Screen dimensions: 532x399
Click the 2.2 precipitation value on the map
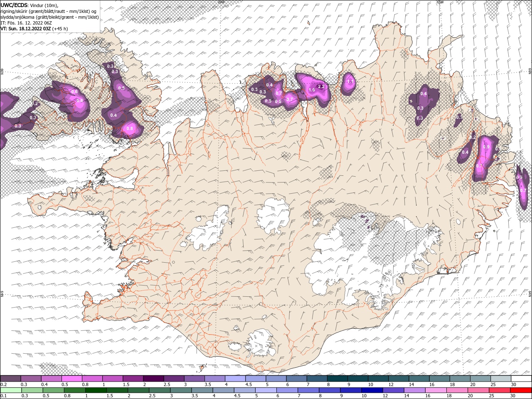321,86
